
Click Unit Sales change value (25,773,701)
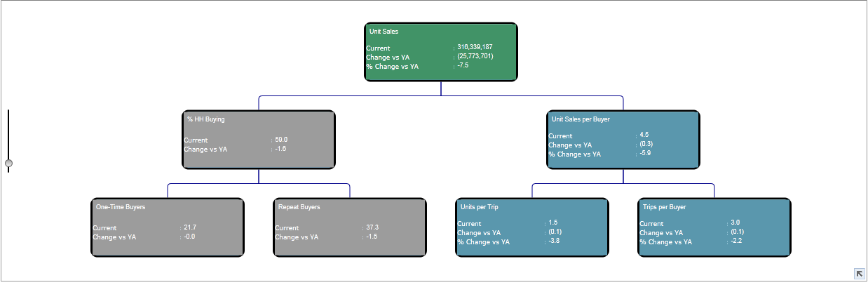(475, 56)
